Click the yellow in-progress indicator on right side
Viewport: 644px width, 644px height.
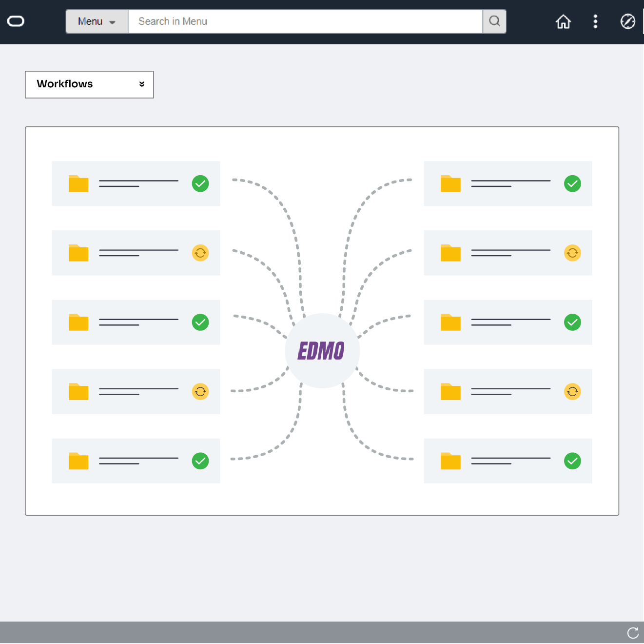[573, 253]
